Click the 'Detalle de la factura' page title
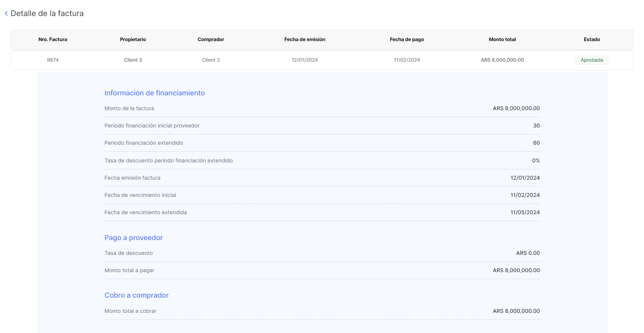Screen dimensions: 644x333 [47, 14]
